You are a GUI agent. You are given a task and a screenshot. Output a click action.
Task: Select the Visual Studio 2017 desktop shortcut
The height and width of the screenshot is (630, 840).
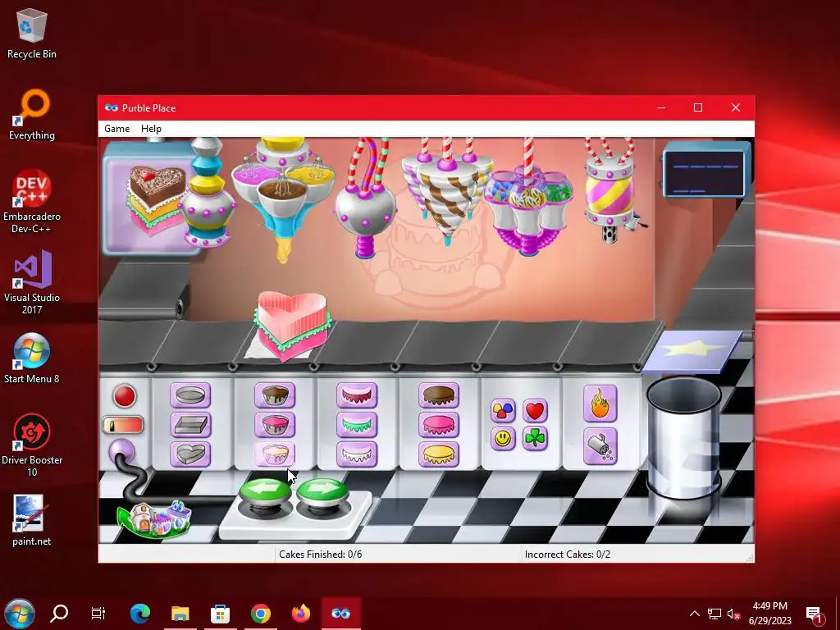click(32, 282)
